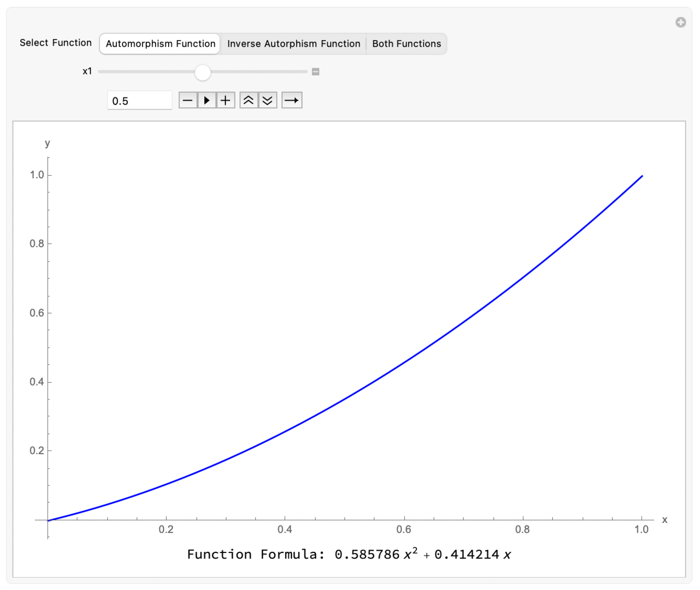
Task: Click the Function Formula text below the plot
Action: [x=349, y=554]
